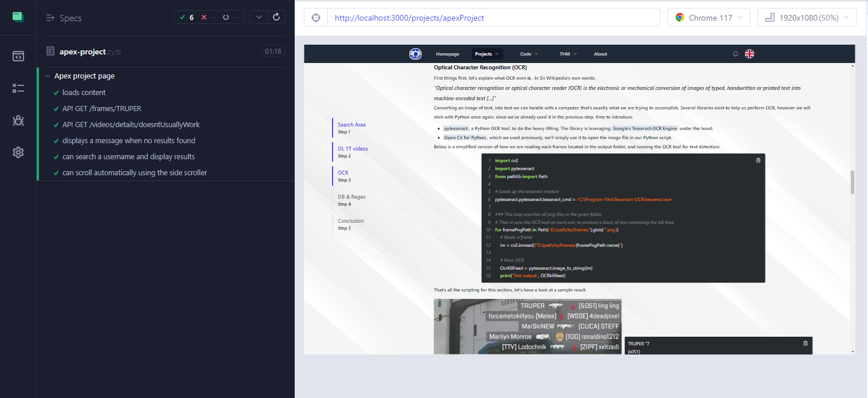Open the Runs list icon
Image resolution: width=868 pixels, height=398 pixels.
click(x=18, y=88)
